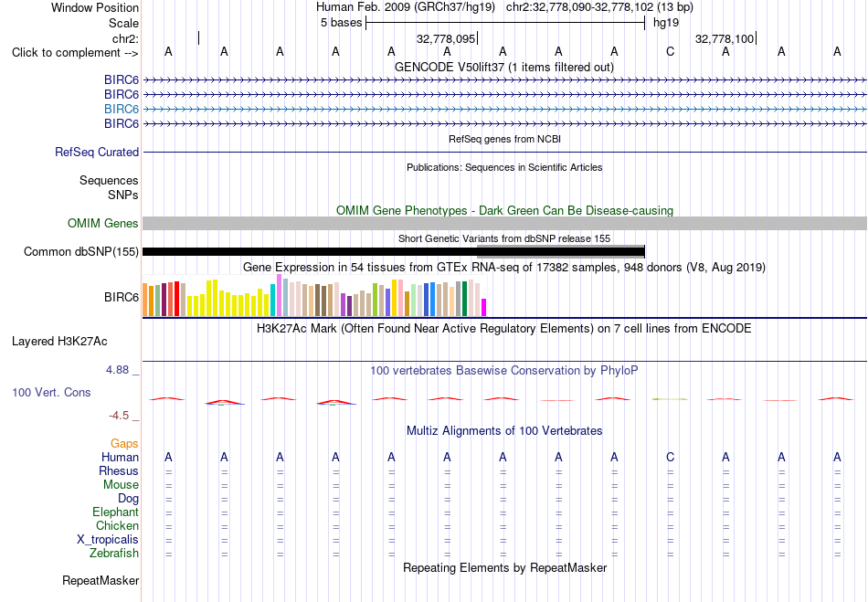Click the Sequences label under Publications
This screenshot has width=868, height=602.
(109, 180)
